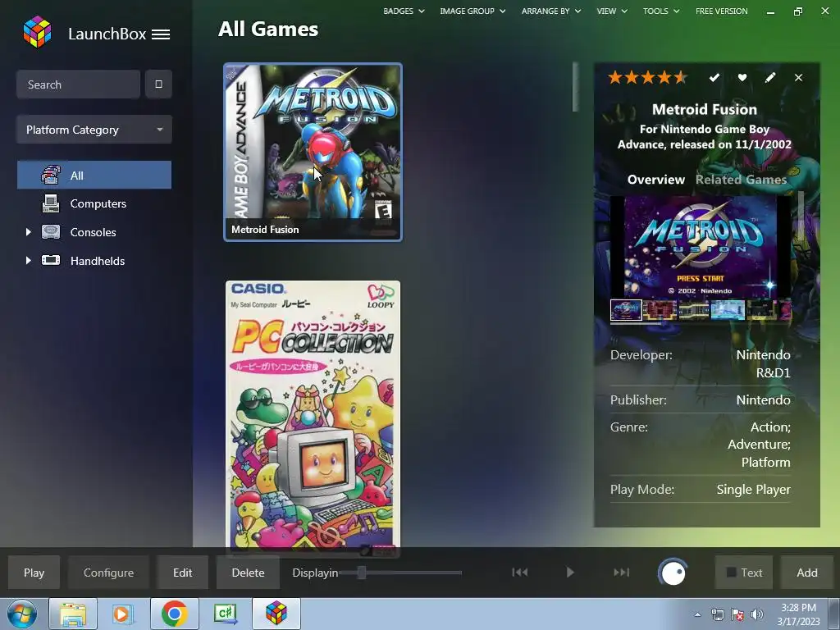Open the Platform Category dropdown
Image resolution: width=840 pixels, height=630 pixels.
(x=94, y=130)
